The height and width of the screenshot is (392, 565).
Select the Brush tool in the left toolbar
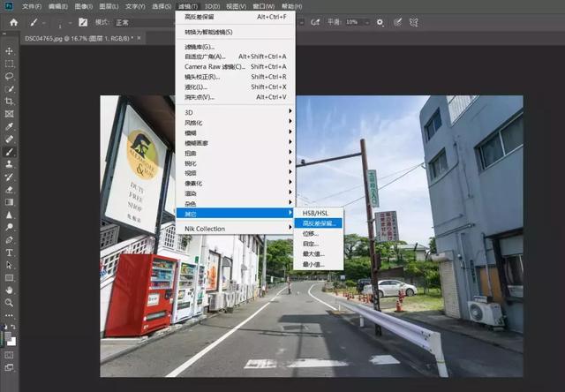click(x=10, y=152)
